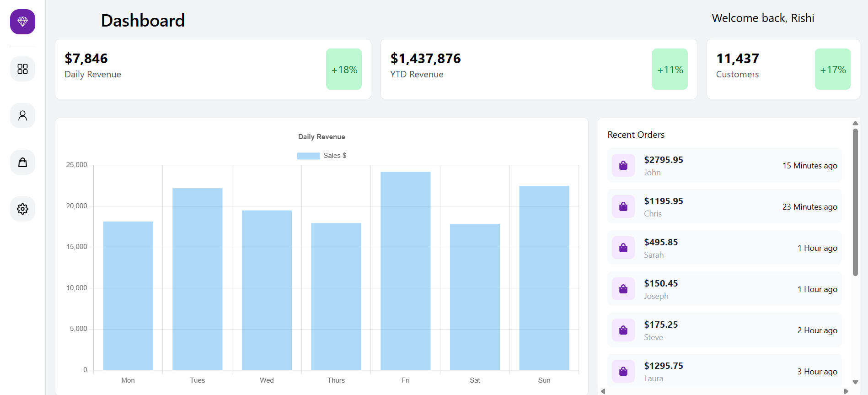Click bag icon on John's $2795.95 order
868x395 pixels.
pos(623,165)
